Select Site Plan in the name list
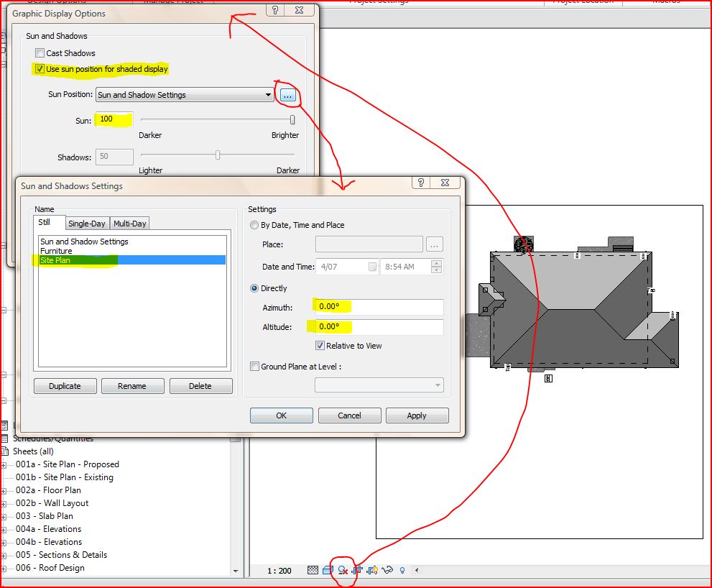The image size is (712, 588). [x=132, y=260]
